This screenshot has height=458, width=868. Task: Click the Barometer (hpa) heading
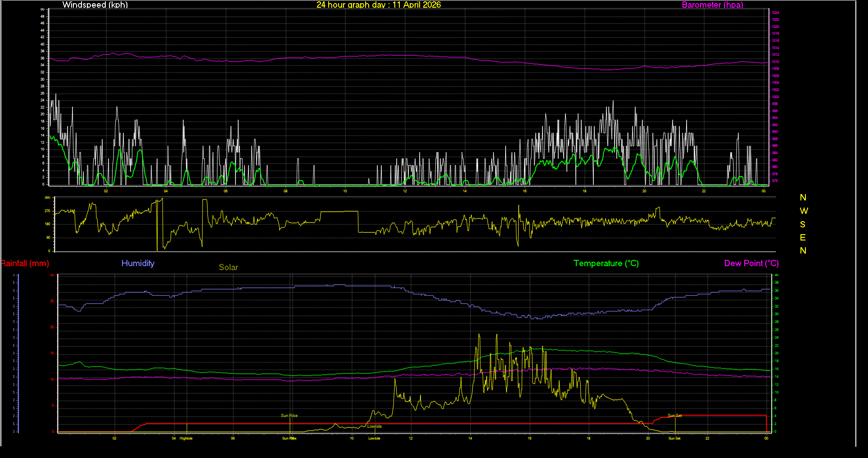tap(712, 5)
